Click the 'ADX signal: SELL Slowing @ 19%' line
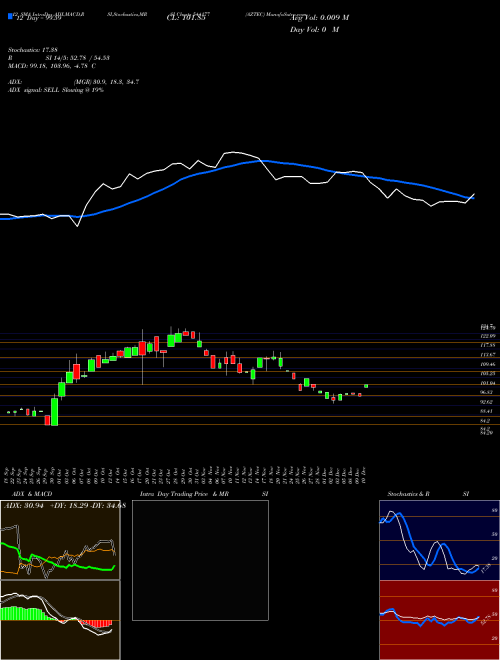The image size is (500, 660). (56, 90)
